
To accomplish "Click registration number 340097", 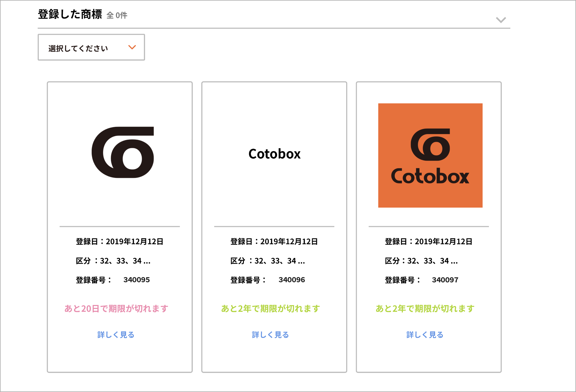I will (445, 280).
